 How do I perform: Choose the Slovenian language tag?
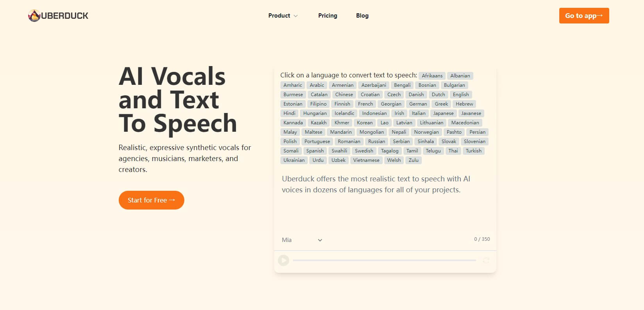[475, 142]
